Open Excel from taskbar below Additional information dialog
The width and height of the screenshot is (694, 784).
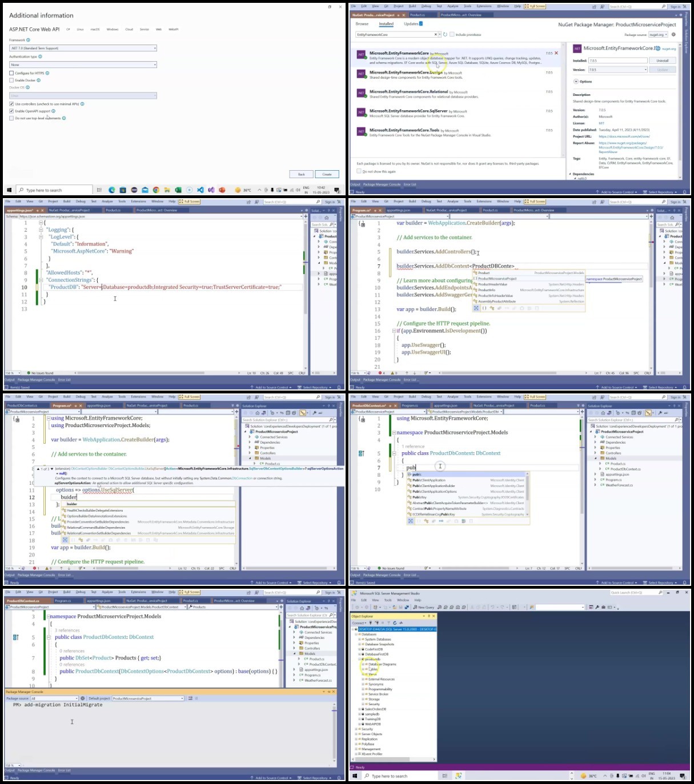click(x=178, y=190)
